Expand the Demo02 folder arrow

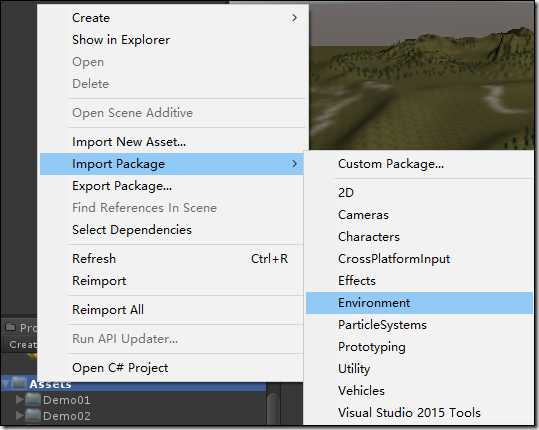pyautogui.click(x=20, y=416)
